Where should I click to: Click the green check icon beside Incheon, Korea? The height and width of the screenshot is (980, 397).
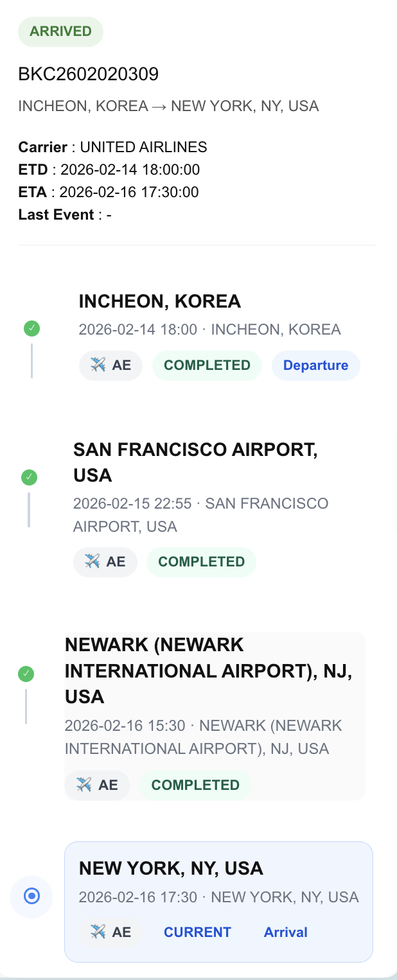pos(31,329)
